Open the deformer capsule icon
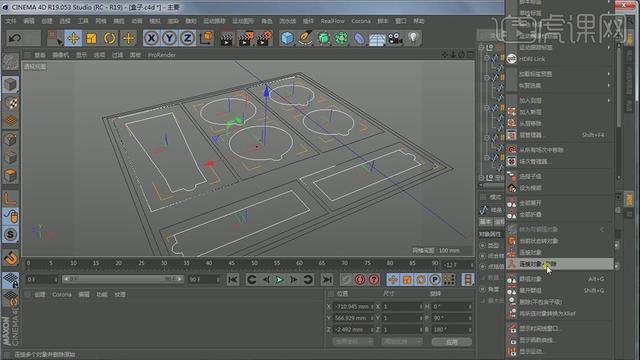The image size is (640, 360). [x=359, y=38]
